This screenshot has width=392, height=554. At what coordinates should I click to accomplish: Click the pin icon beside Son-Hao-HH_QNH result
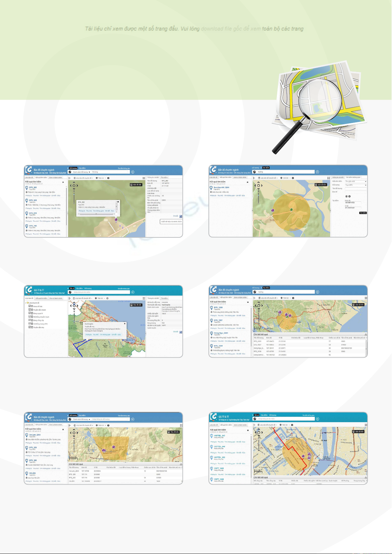coord(211,188)
